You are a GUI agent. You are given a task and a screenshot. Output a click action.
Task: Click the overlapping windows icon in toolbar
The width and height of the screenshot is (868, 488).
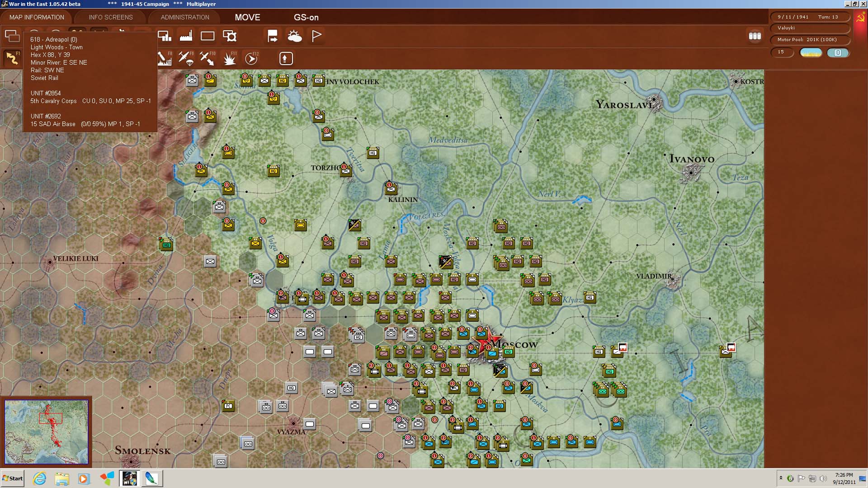[x=12, y=36]
